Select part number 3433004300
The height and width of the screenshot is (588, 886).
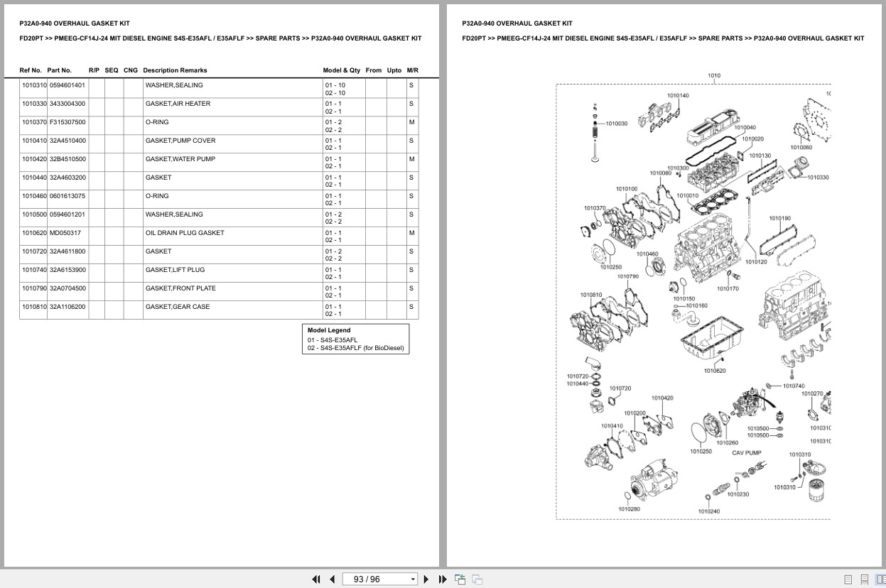pyautogui.click(x=67, y=104)
